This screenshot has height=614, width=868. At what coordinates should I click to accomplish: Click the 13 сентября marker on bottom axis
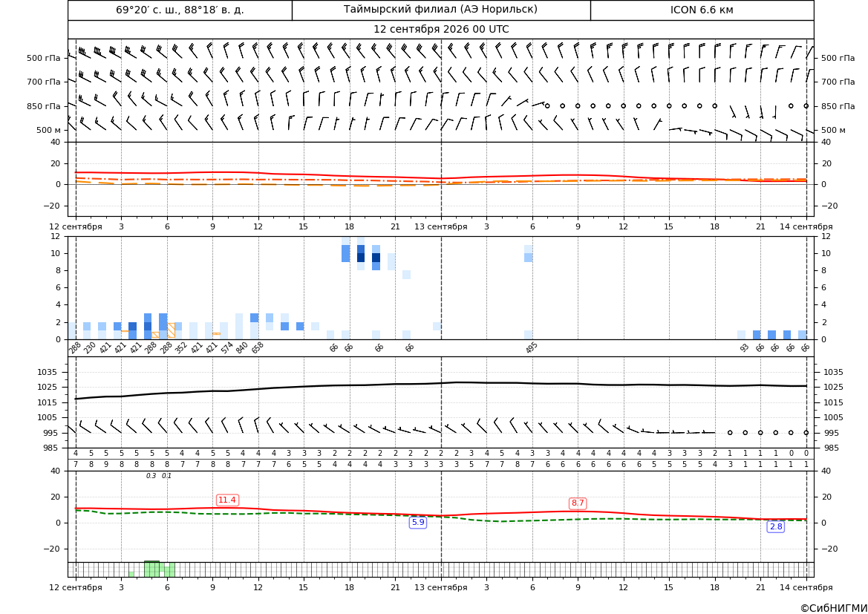tap(440, 587)
